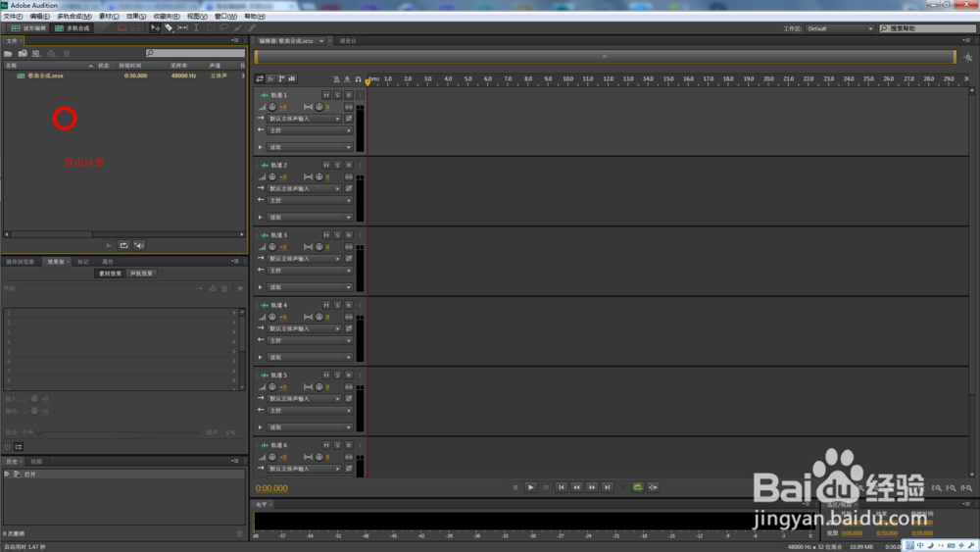
Task: Click the red Record transport button
Action: [622, 487]
